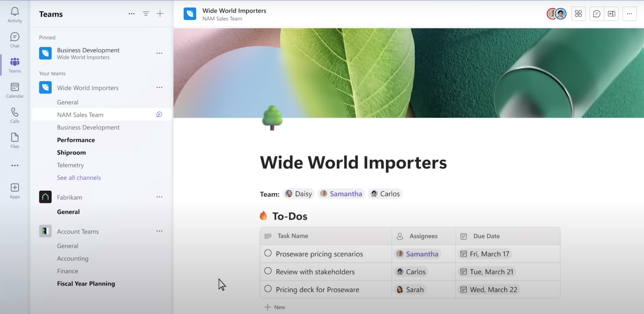The width and height of the screenshot is (644, 314).
Task: Click the Wide World Importers team avatar
Action: (45, 87)
